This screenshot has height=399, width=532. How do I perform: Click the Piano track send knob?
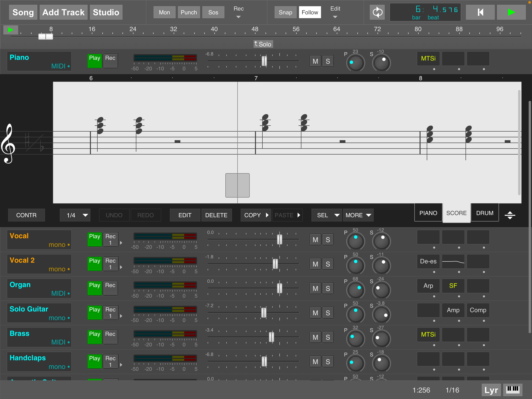[x=381, y=63]
